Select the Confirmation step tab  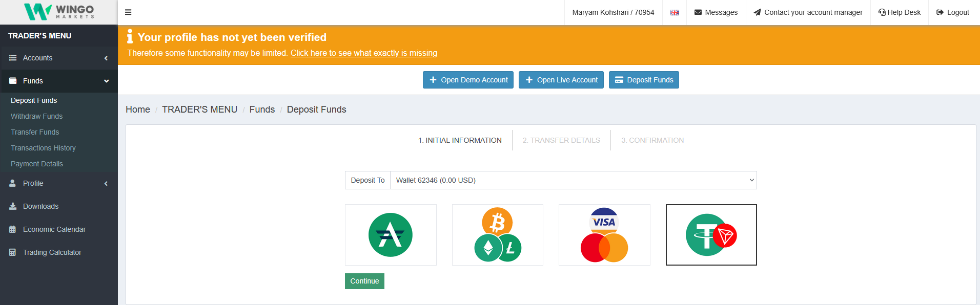pos(652,140)
